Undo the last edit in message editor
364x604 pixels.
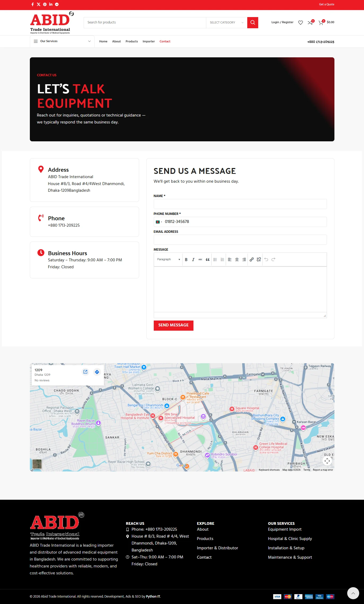(266, 259)
